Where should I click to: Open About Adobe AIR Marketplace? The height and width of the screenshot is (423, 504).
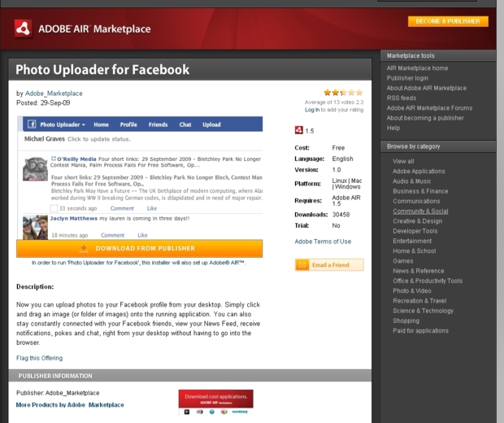[x=426, y=88]
